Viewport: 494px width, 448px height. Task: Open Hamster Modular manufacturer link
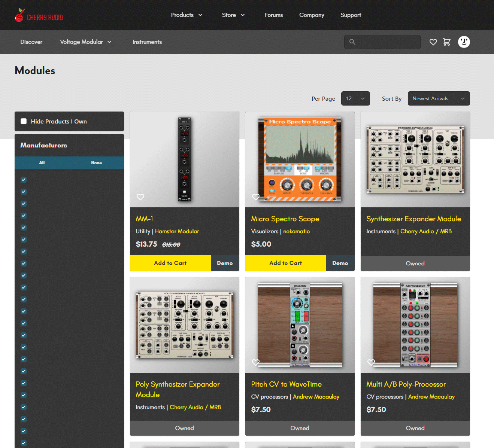pyautogui.click(x=177, y=231)
